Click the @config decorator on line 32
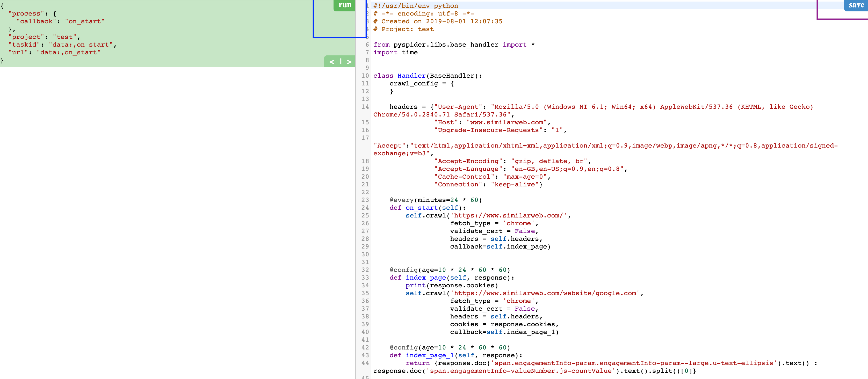 coord(450,269)
